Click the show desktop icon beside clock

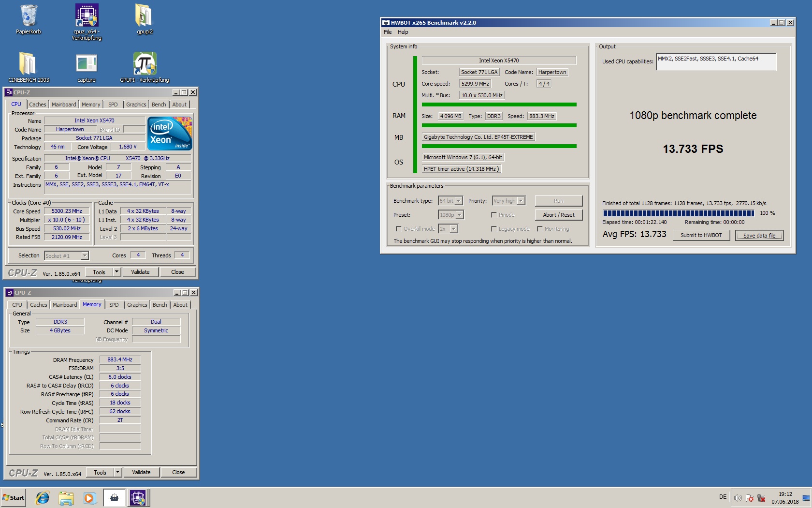[x=806, y=498]
